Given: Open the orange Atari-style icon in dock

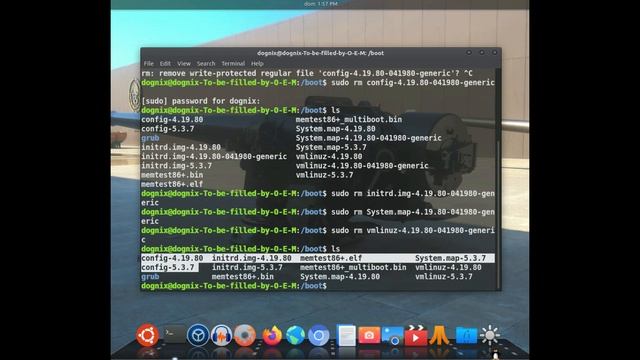Looking at the screenshot, I should pos(439,335).
